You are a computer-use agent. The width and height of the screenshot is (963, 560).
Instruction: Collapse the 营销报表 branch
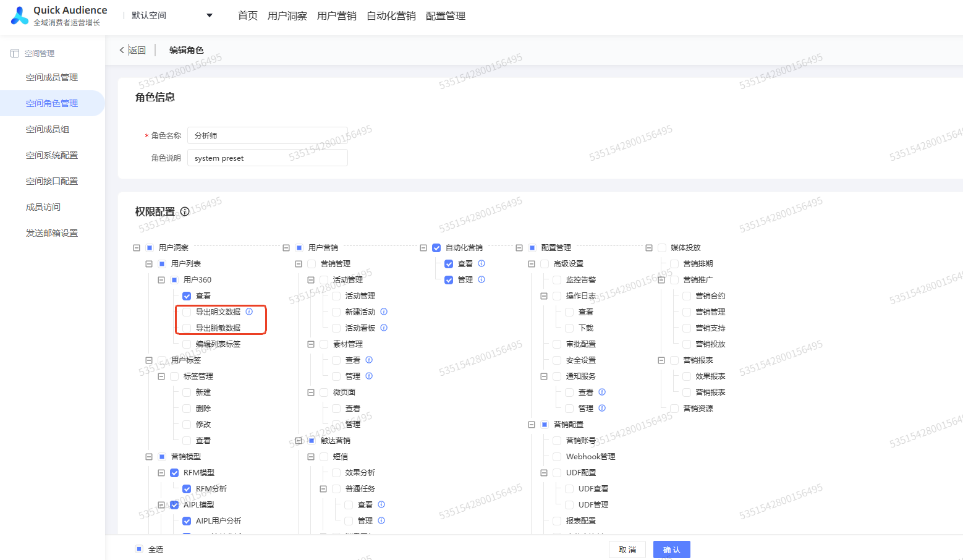click(661, 360)
